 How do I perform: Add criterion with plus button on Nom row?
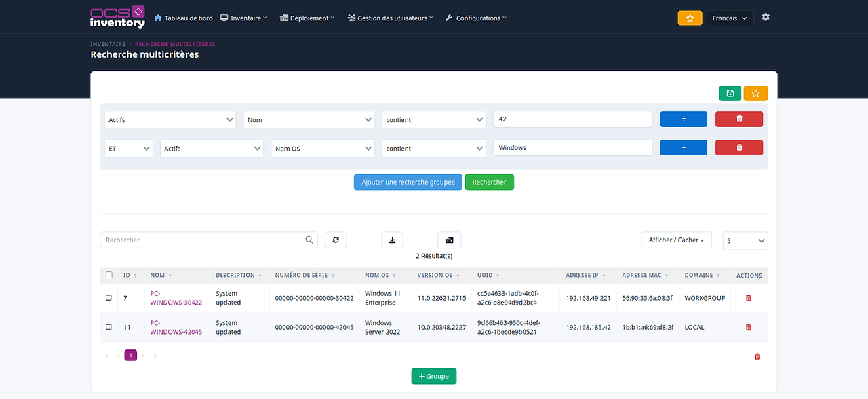point(684,119)
